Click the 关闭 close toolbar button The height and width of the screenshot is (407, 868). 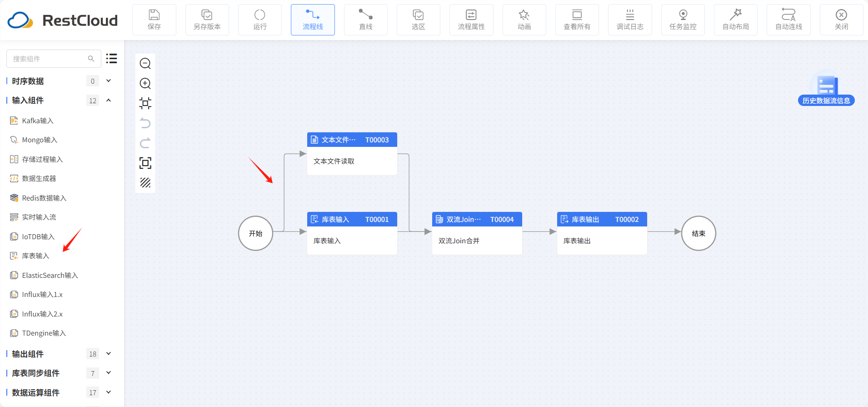pyautogui.click(x=841, y=20)
